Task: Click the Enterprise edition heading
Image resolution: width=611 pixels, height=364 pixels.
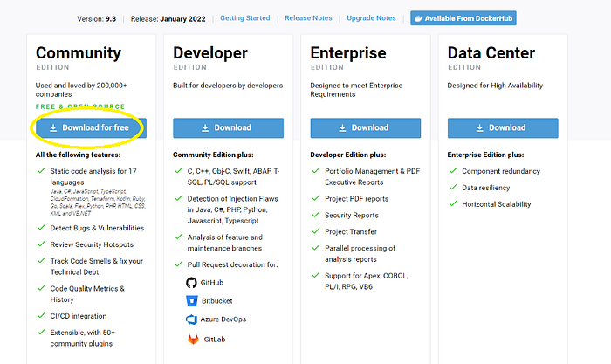Action: tap(348, 53)
